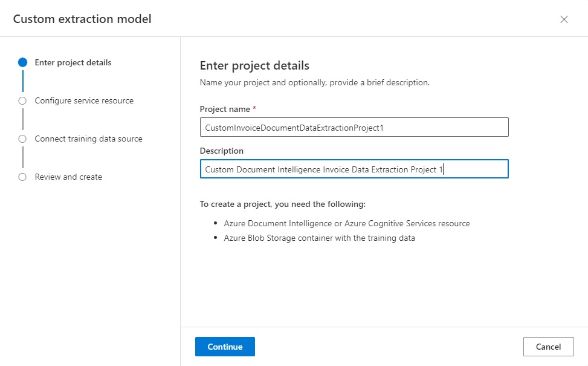Click the 'Enter project details' main heading
Screen dimensions: 588x366
click(254, 65)
